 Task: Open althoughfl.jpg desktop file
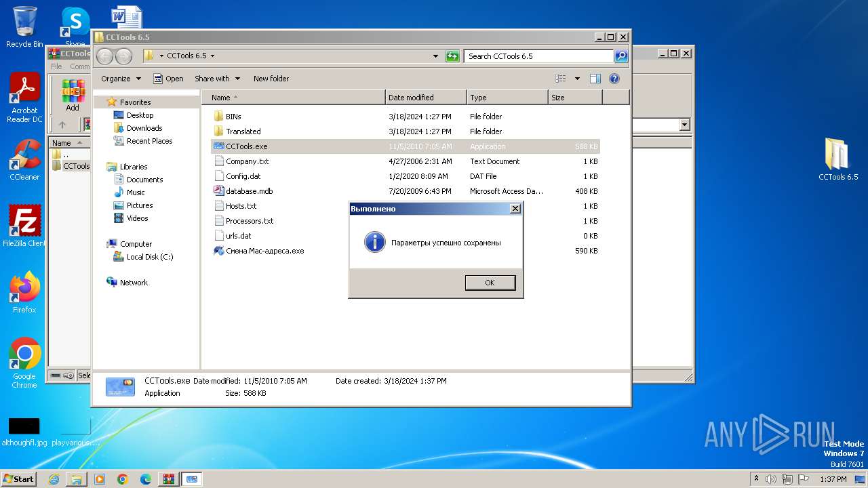(24, 432)
